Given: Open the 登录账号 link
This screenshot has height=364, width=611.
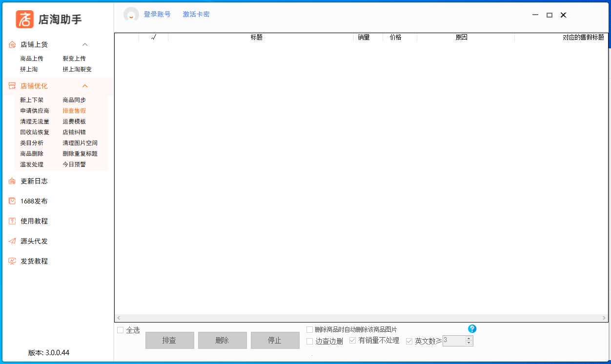Looking at the screenshot, I should 157,14.
